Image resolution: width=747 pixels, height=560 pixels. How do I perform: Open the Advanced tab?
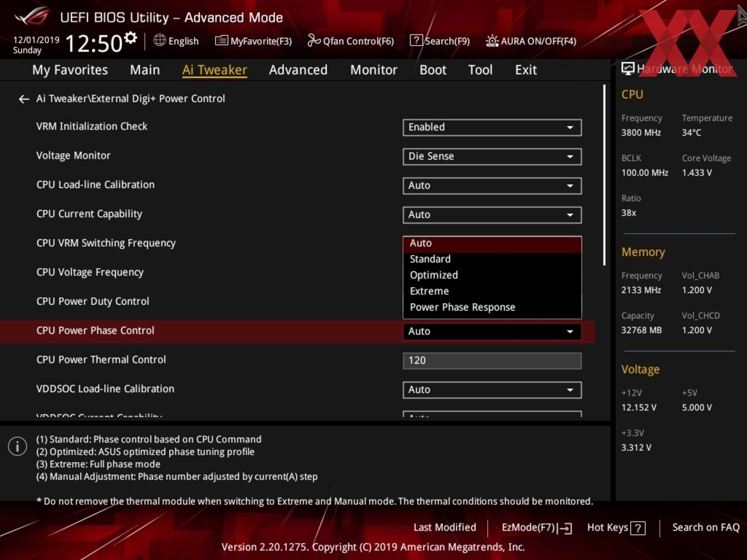[298, 70]
